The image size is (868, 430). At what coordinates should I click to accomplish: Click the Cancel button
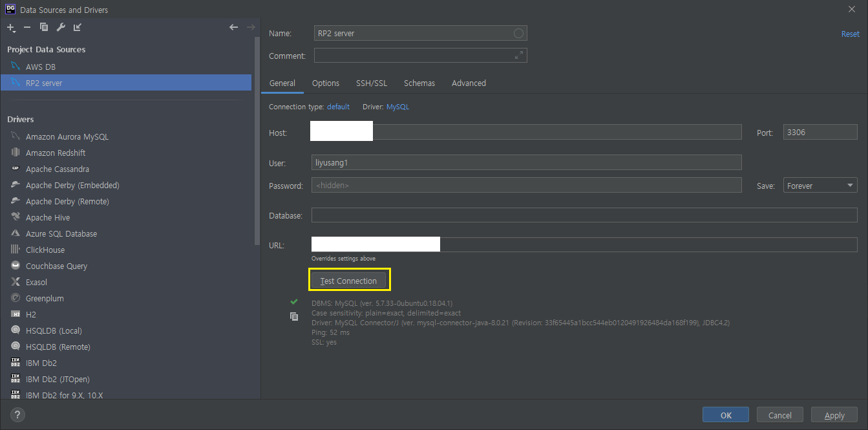click(x=780, y=415)
